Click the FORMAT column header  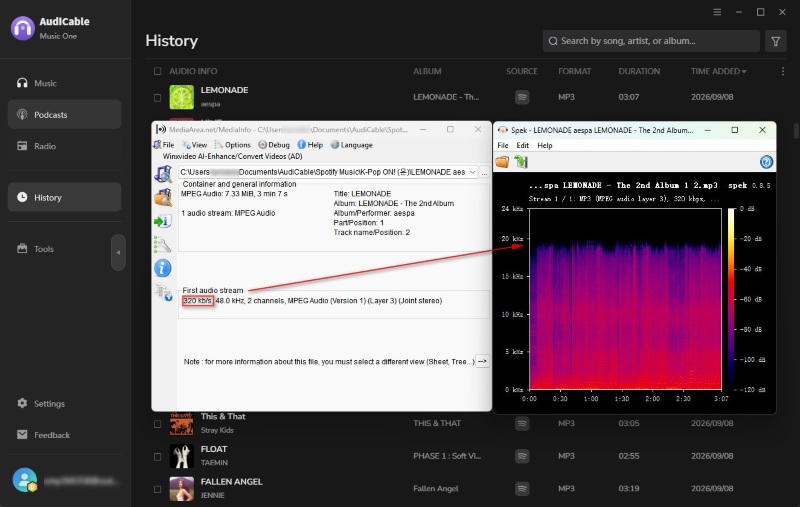pos(574,71)
